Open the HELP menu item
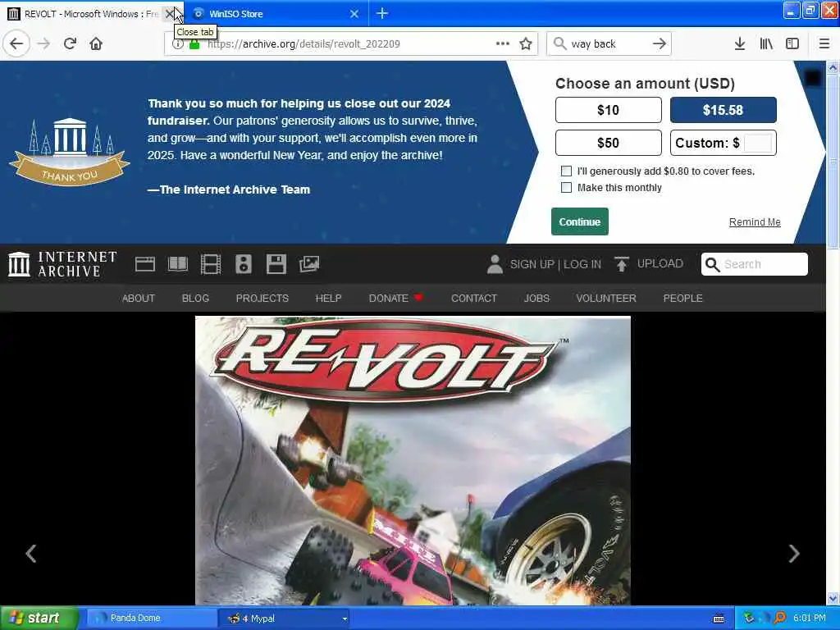This screenshot has height=630, width=840. tap(328, 299)
